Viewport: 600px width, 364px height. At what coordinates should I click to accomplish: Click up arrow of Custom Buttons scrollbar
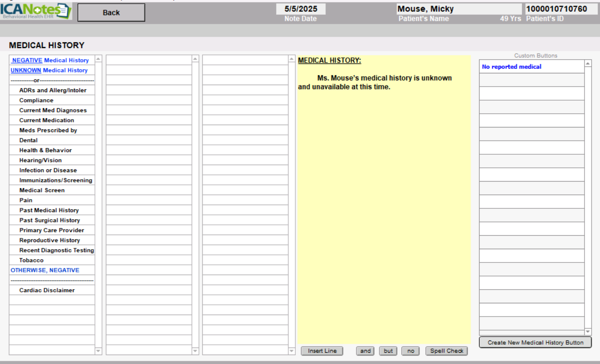point(588,63)
